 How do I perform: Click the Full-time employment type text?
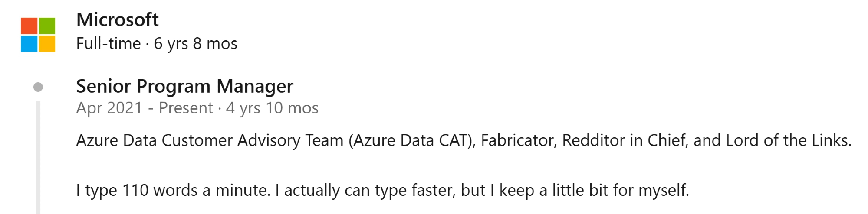point(108,44)
